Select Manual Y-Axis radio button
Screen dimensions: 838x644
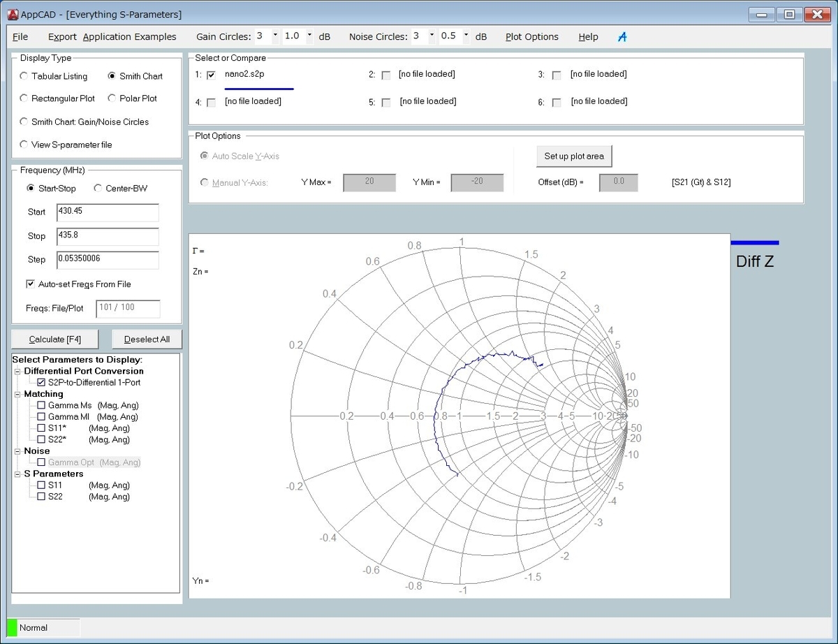pyautogui.click(x=205, y=182)
